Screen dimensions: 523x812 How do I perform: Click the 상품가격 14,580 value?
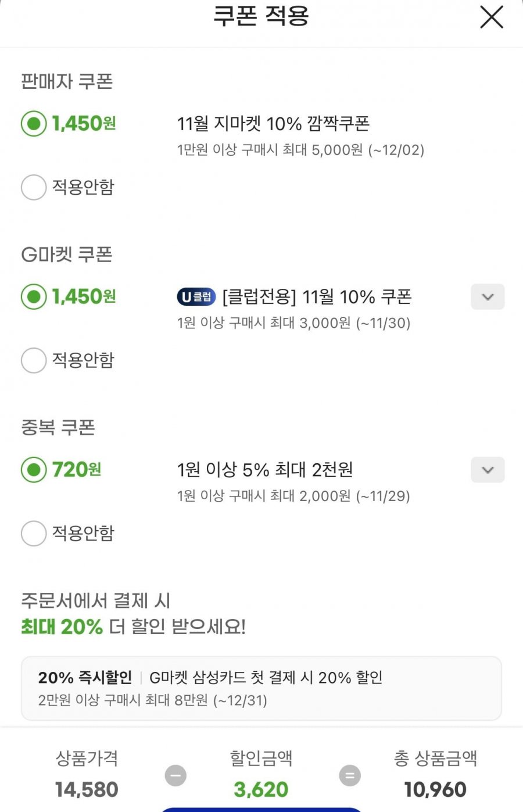(87, 789)
